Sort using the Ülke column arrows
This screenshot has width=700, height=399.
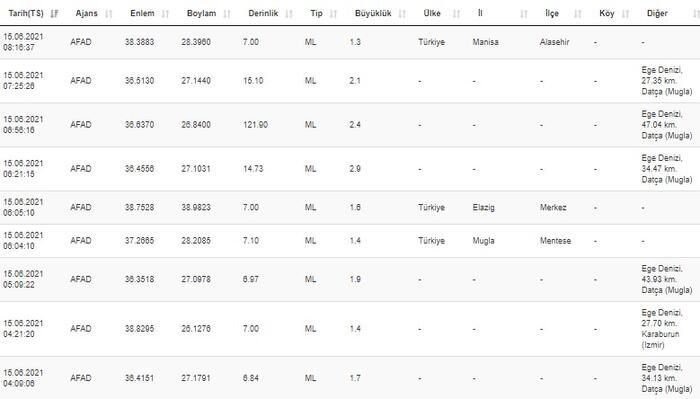[456, 14]
